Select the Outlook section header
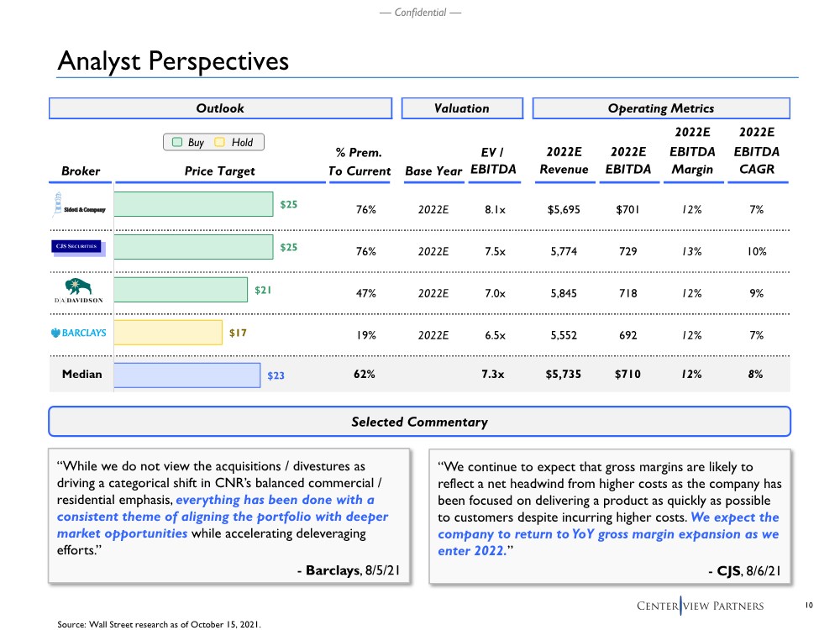The image size is (840, 630). pyautogui.click(x=220, y=108)
